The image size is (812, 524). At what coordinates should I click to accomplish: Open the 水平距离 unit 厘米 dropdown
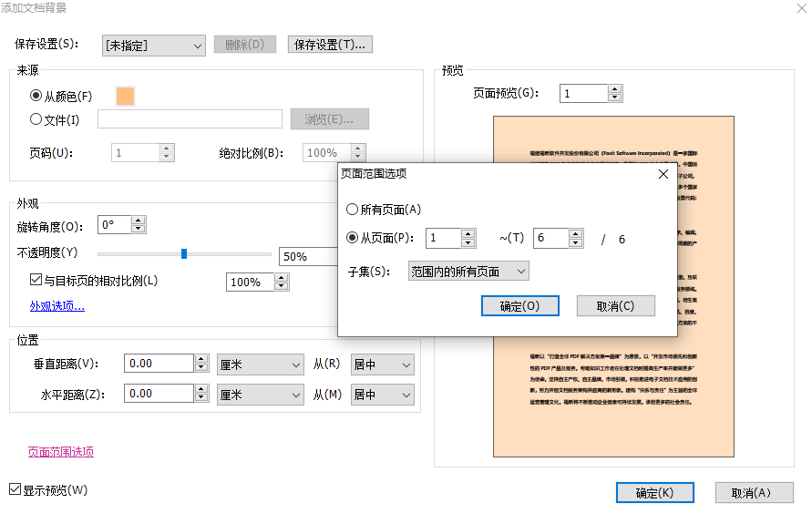[x=260, y=396]
